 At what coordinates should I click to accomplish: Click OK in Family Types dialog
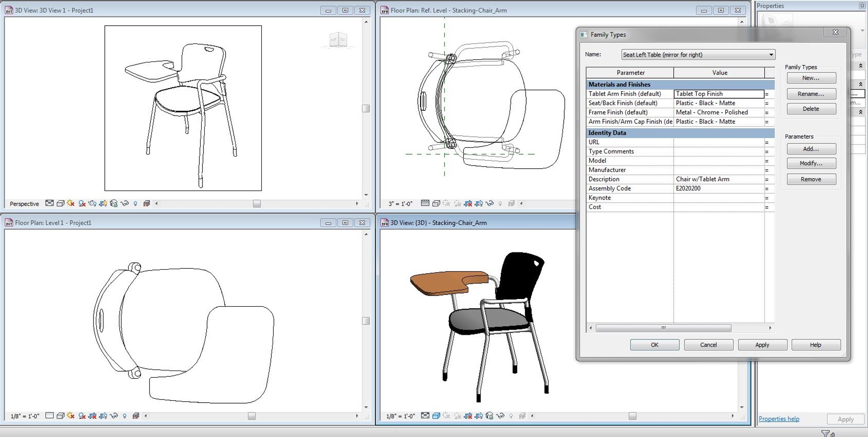(x=655, y=345)
